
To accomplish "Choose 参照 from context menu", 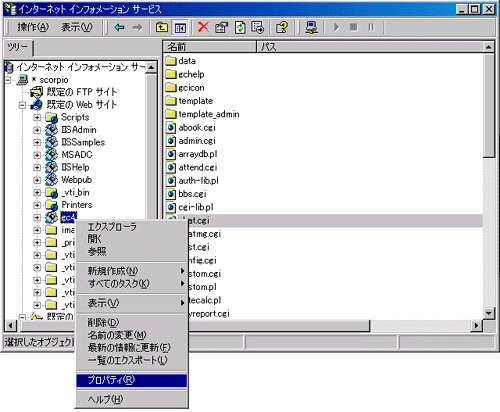I will pos(97,251).
